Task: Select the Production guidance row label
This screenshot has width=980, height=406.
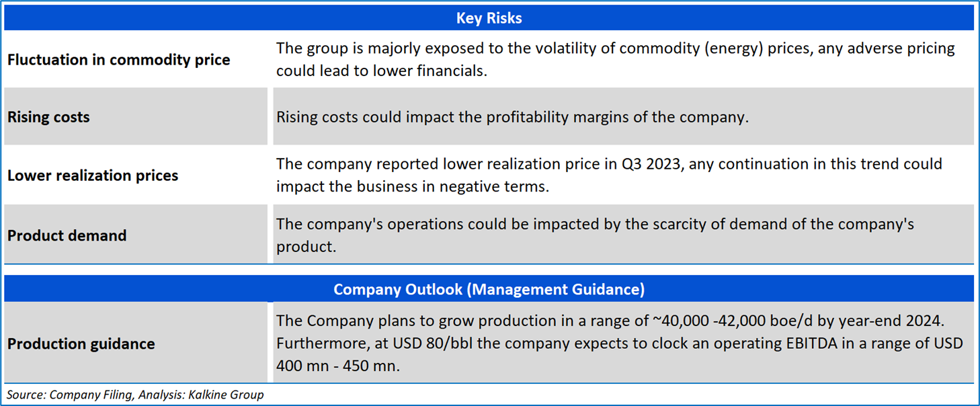Action: 81,344
